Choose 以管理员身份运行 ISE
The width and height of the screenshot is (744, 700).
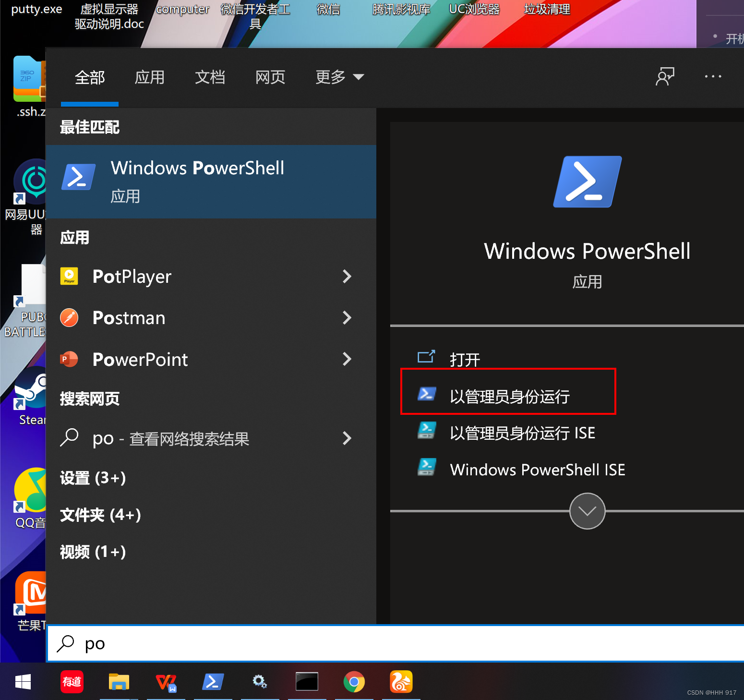[522, 433]
